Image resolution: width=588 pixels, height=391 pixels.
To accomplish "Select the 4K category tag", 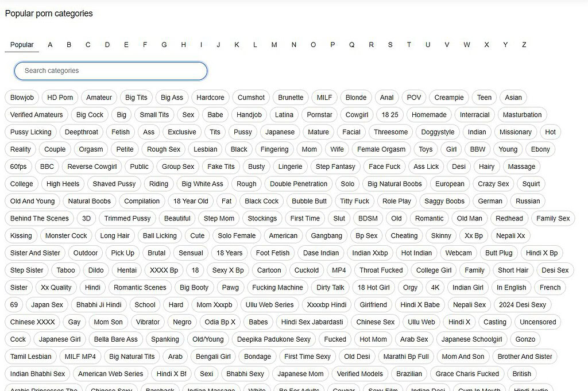I will pyautogui.click(x=435, y=288).
